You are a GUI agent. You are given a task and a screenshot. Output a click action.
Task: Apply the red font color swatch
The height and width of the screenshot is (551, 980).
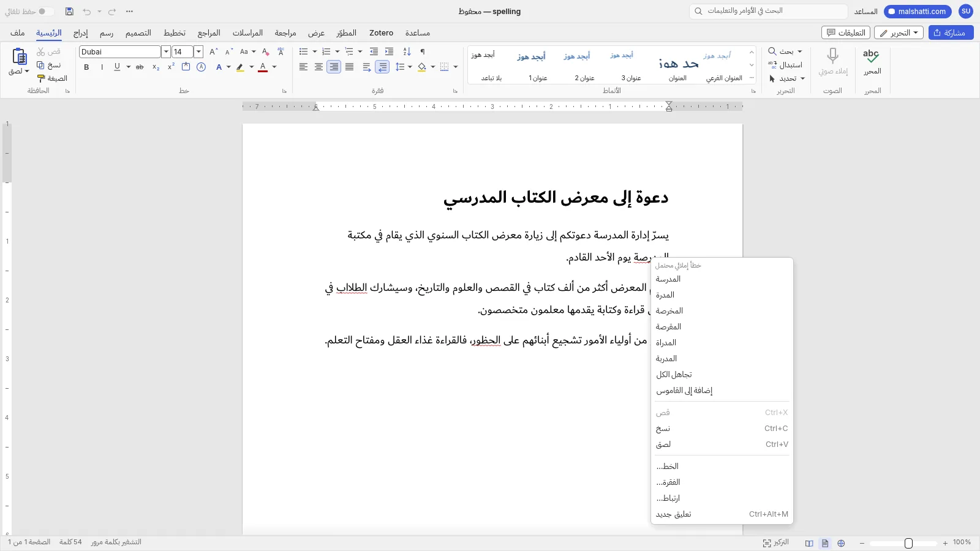263,67
